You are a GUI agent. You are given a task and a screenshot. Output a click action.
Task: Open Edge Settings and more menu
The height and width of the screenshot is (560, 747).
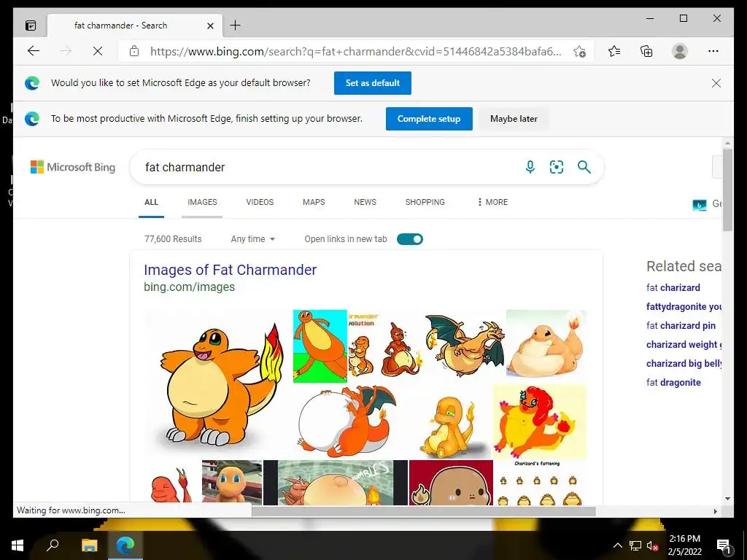click(x=713, y=51)
